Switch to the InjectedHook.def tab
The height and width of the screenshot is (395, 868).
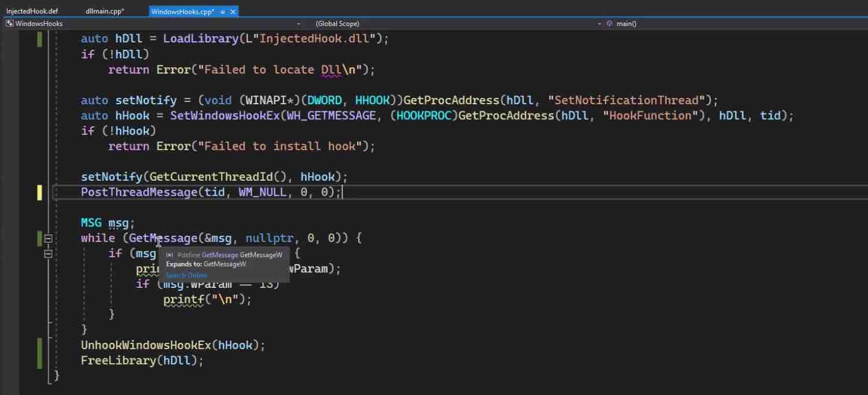tap(32, 10)
